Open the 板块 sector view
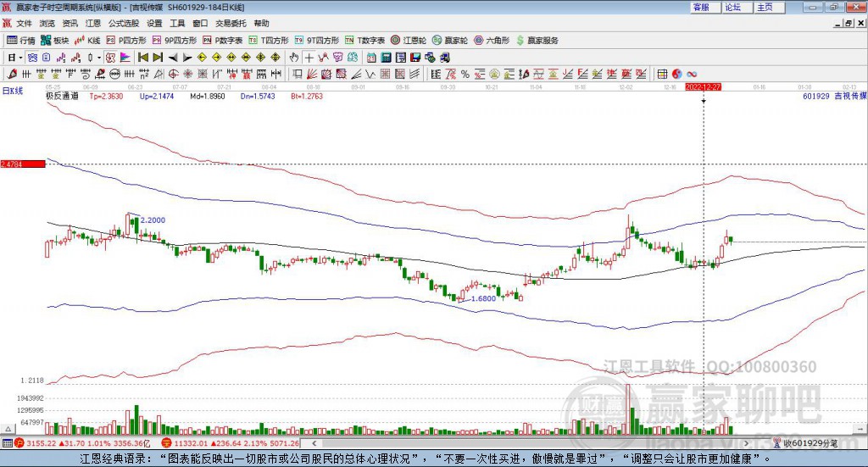868x467 pixels. click(x=56, y=40)
